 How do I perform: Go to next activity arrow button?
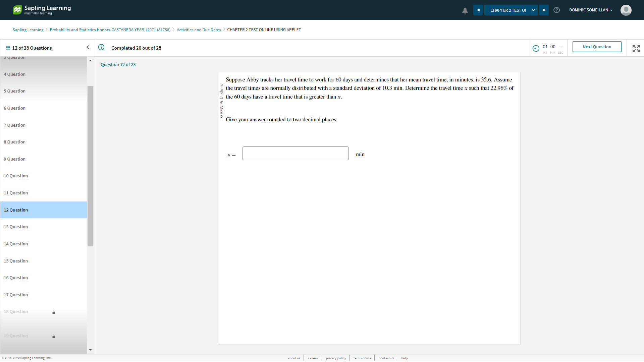pos(544,10)
